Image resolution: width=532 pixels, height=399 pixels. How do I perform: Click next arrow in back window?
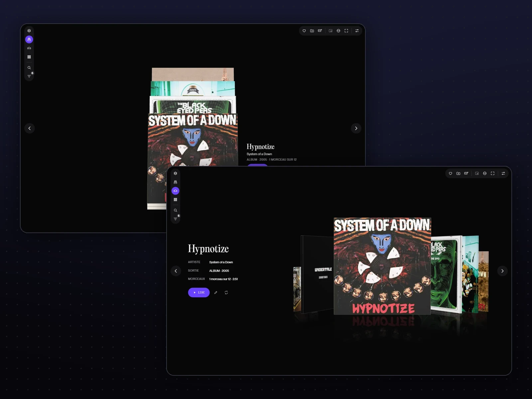click(x=356, y=128)
